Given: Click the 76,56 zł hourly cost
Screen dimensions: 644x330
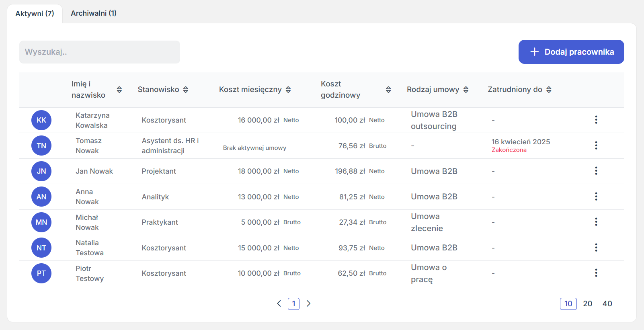Looking at the screenshot, I should [x=352, y=146].
